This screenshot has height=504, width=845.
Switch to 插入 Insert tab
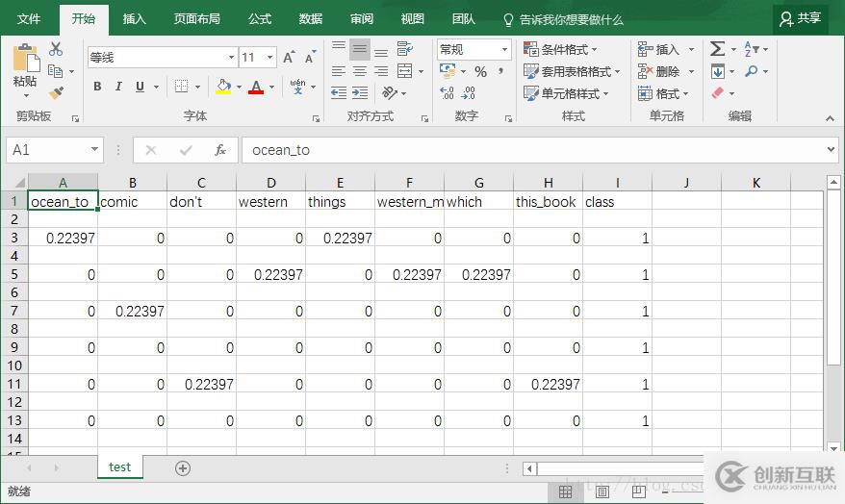coord(134,19)
